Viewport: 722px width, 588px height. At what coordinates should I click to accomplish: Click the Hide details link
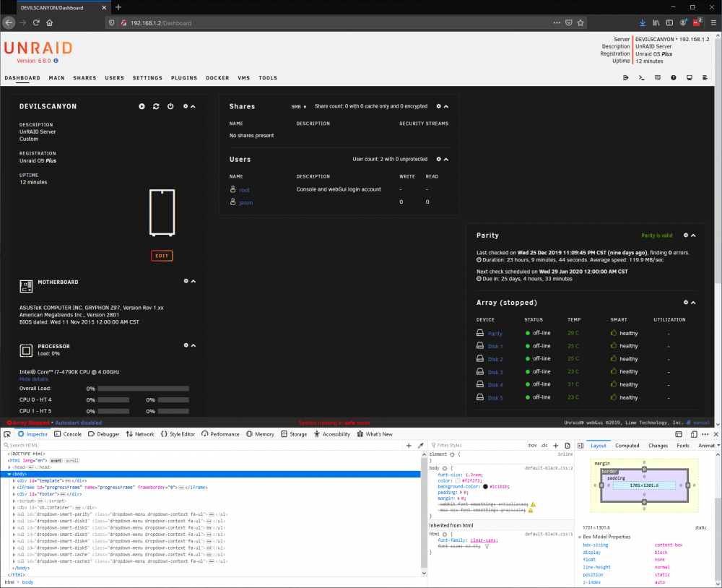pos(34,379)
